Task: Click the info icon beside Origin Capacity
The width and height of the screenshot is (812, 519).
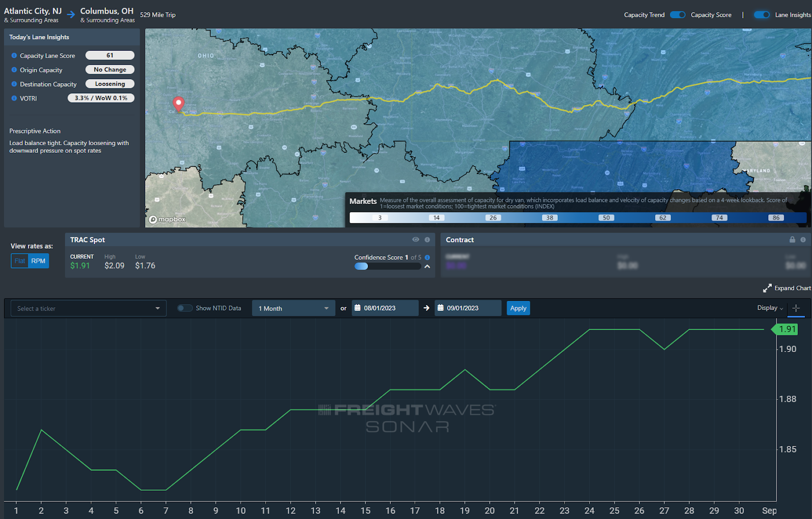Action: [x=14, y=70]
